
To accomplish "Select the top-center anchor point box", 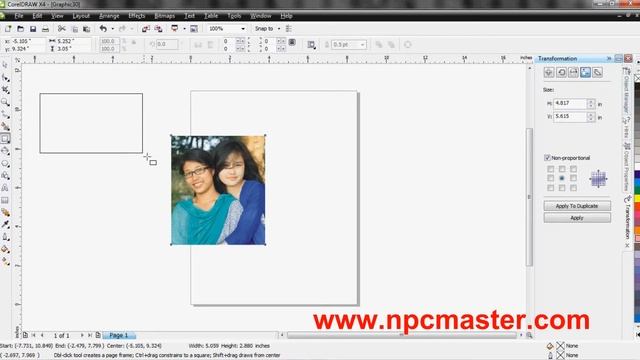I will pyautogui.click(x=562, y=169).
